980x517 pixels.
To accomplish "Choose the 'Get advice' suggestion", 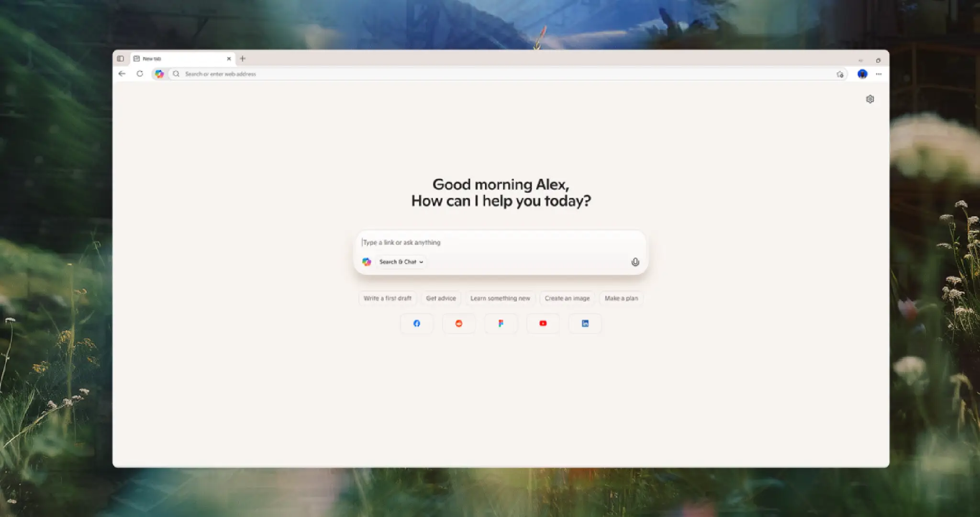I will (441, 298).
